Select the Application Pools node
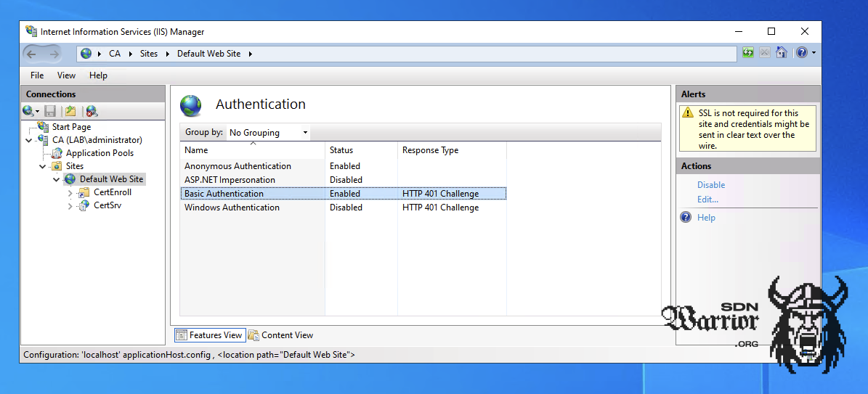 click(x=100, y=153)
